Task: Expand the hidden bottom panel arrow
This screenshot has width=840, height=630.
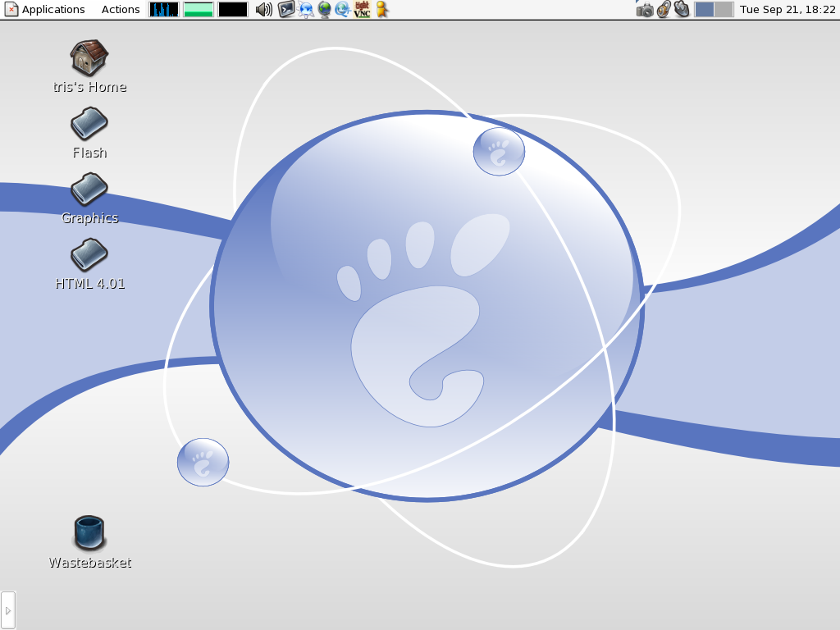Action: (8, 610)
